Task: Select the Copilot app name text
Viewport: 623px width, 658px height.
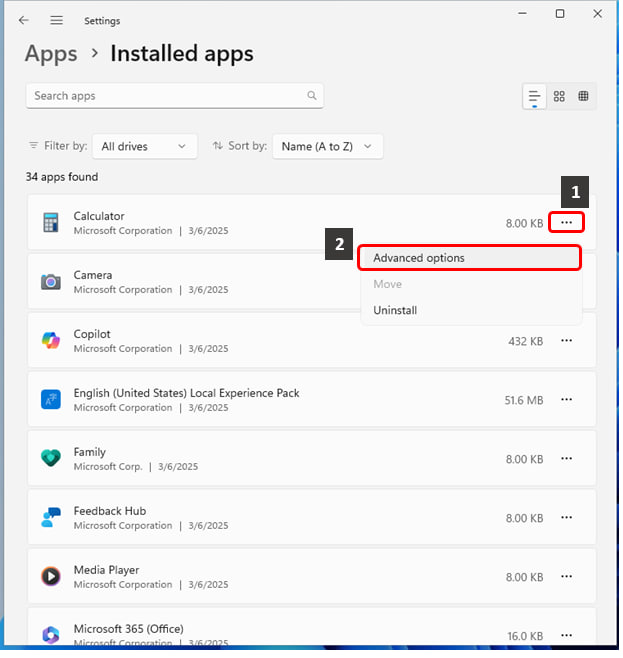Action: 92,334
